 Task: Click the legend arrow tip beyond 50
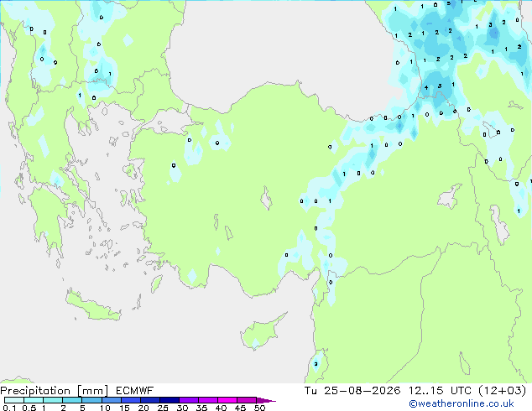click(266, 400)
